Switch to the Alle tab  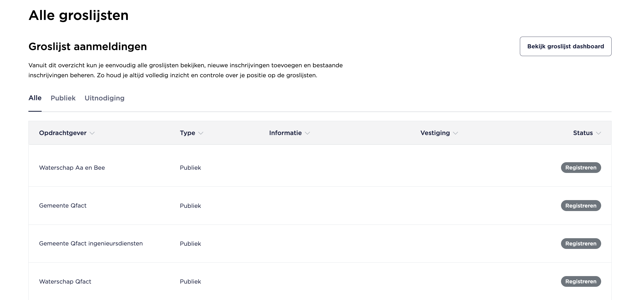[35, 98]
